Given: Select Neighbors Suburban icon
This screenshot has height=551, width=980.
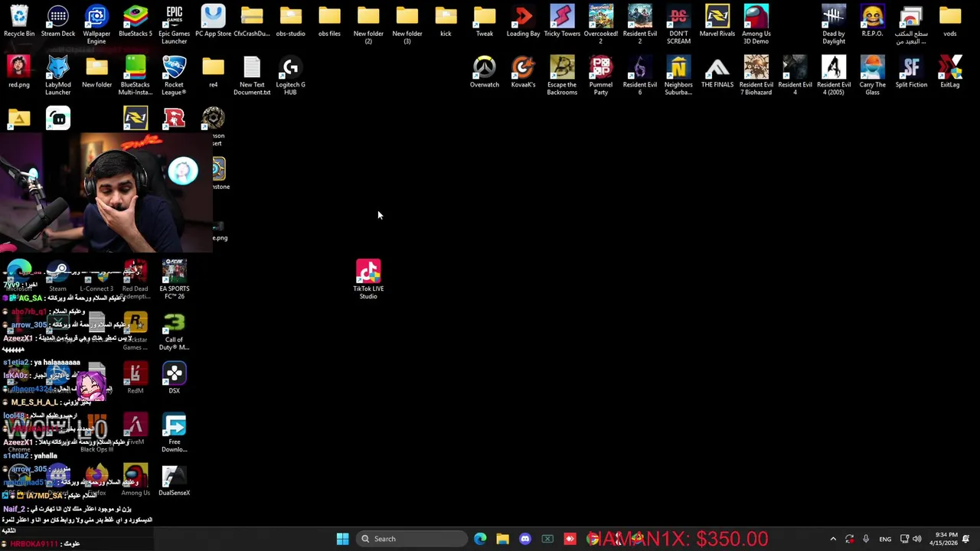Looking at the screenshot, I should 678,75.
